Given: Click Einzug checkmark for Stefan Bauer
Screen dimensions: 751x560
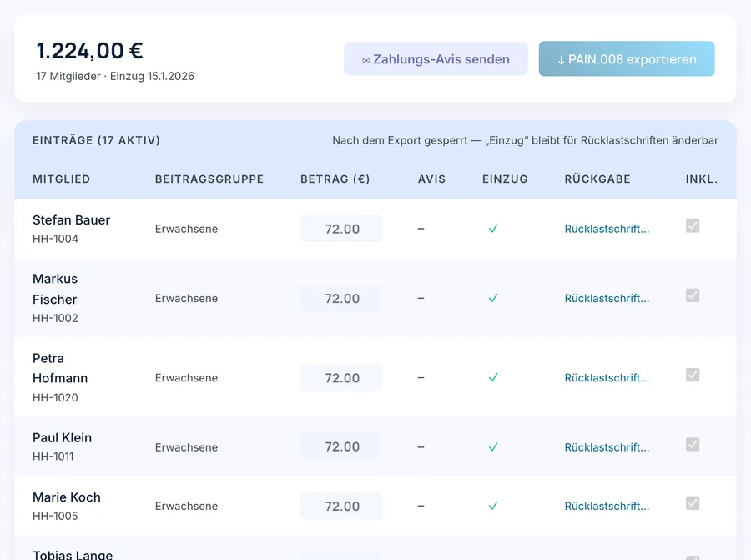Looking at the screenshot, I should tap(493, 229).
